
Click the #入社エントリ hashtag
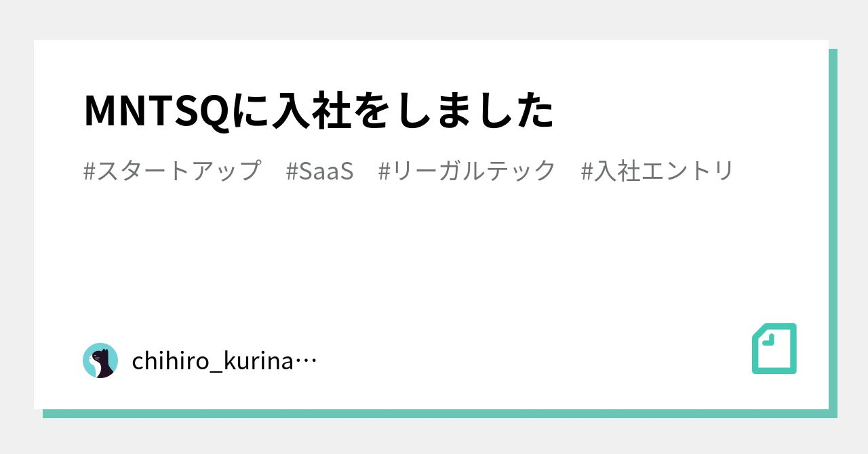coord(657,171)
